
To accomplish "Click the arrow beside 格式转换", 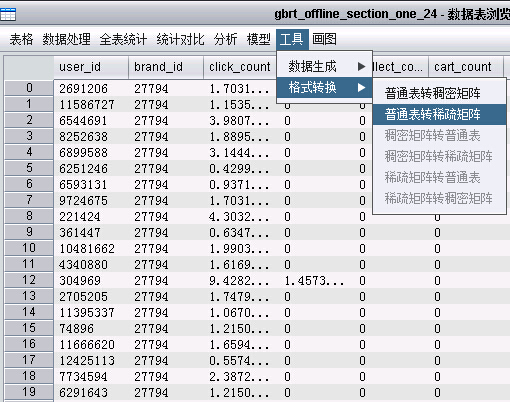I will click(x=361, y=88).
